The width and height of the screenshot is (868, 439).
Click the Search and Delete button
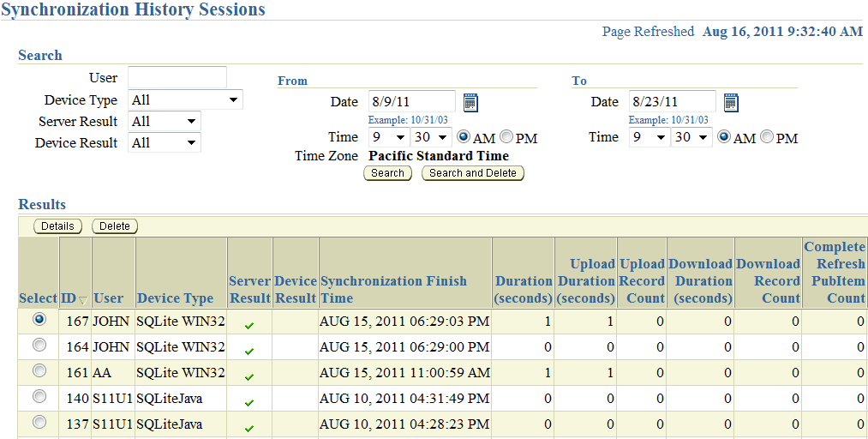point(473,173)
